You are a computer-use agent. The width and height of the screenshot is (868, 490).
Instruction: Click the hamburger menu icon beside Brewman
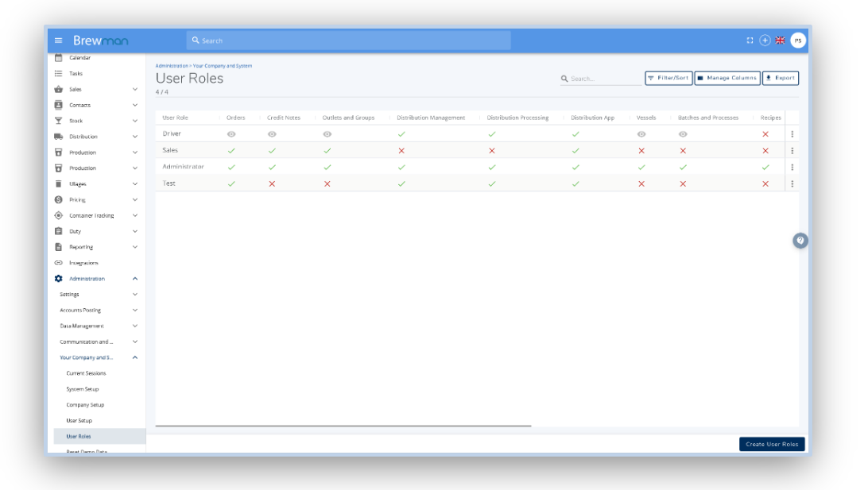click(58, 41)
